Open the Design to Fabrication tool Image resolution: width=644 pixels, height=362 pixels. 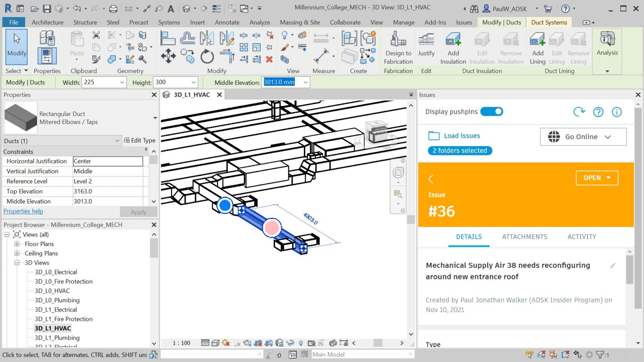point(397,46)
